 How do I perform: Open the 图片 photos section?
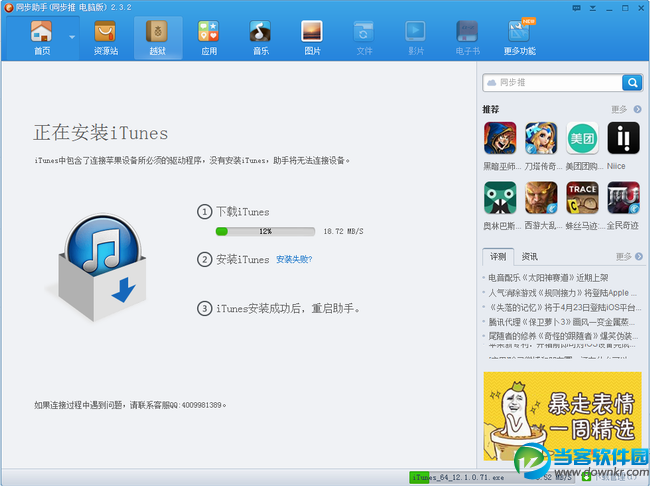pos(312,38)
